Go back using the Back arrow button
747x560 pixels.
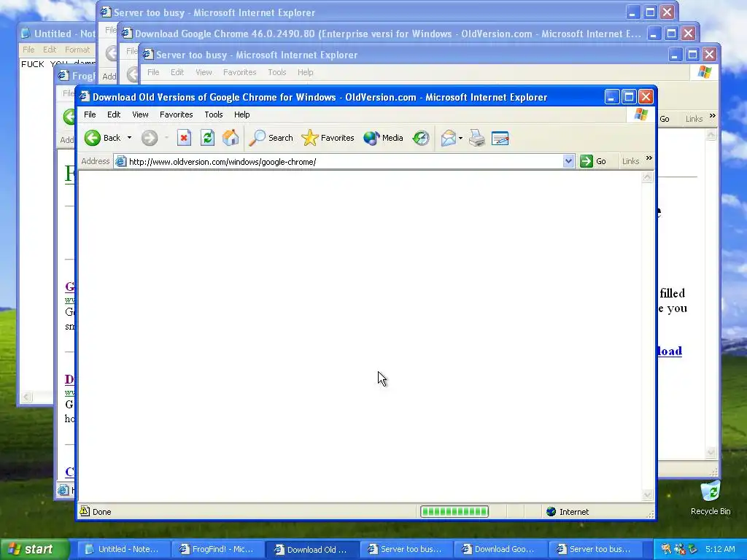(103, 138)
